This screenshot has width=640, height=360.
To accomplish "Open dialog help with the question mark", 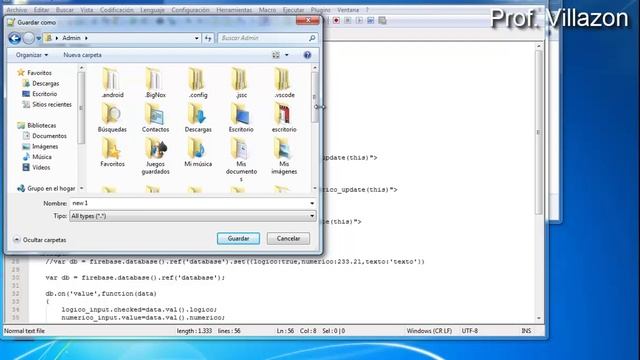I will click(x=307, y=55).
